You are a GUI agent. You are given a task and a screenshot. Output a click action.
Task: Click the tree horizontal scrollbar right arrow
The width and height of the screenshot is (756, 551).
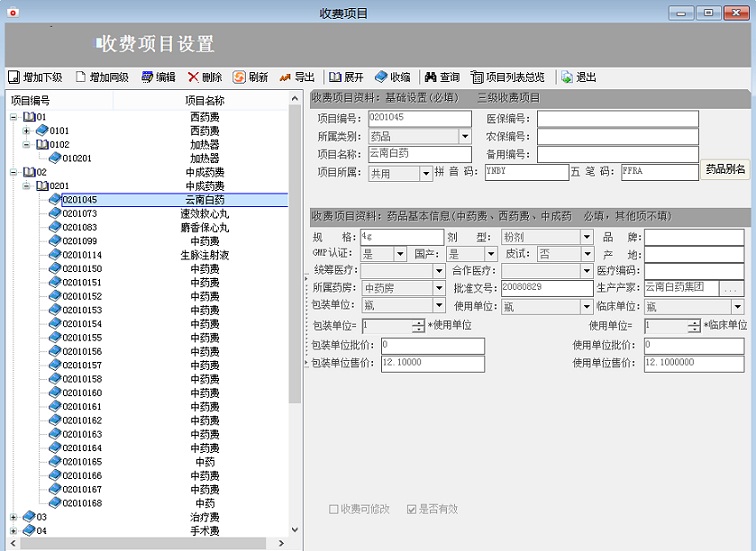(282, 543)
